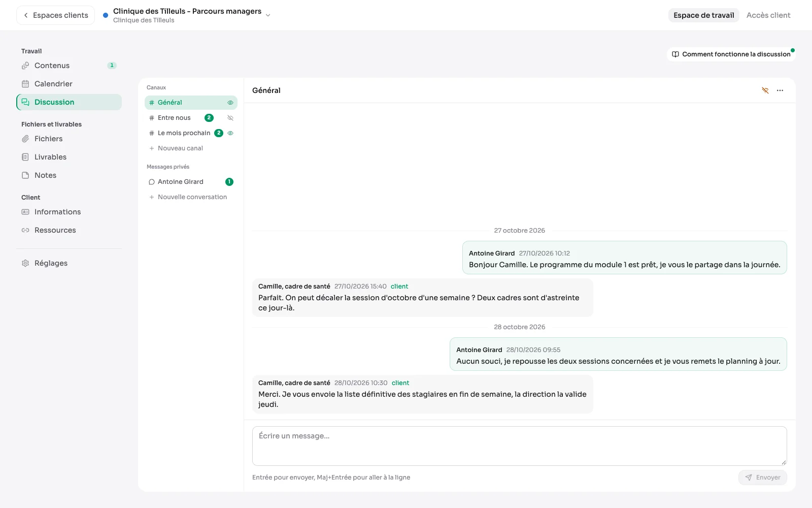Open Antoine Girard private conversation
Viewport: 812px width, 508px height.
191,182
